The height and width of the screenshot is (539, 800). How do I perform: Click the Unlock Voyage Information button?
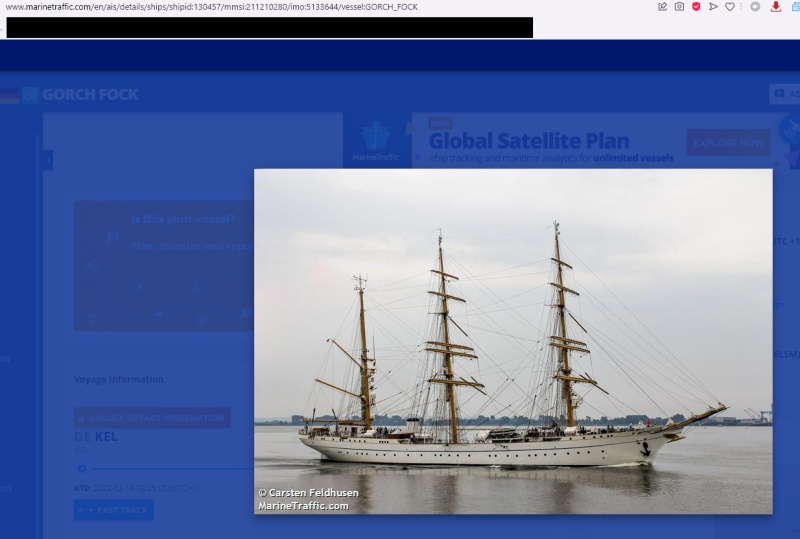[152, 418]
